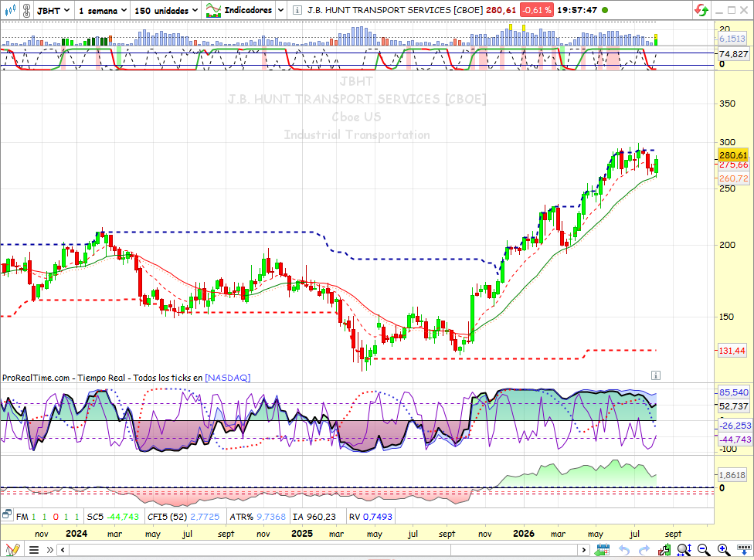Click the scrollbar right arrow
This screenshot has height=560, width=754.
(584, 549)
